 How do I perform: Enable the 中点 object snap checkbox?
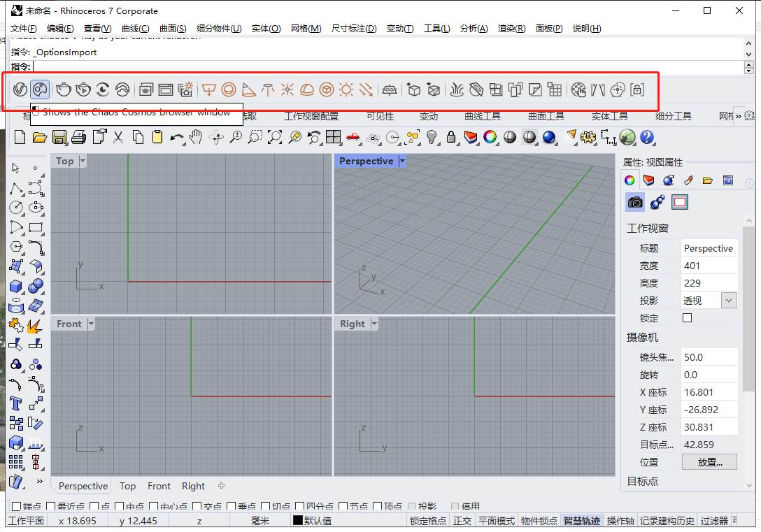tap(120, 507)
